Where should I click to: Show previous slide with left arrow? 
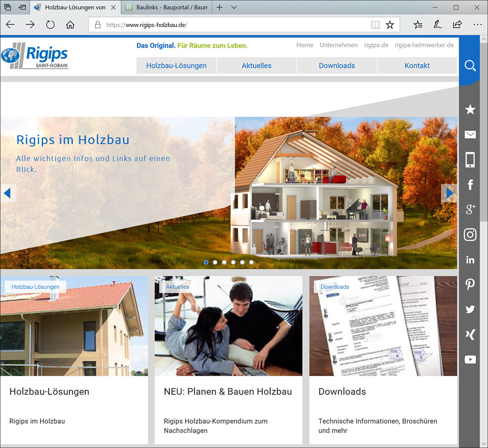[x=8, y=193]
